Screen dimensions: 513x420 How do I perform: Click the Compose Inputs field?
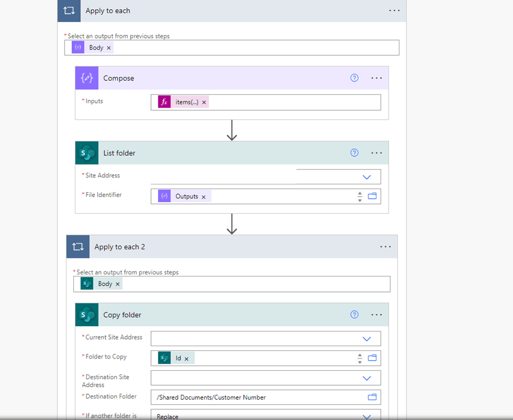point(266,102)
